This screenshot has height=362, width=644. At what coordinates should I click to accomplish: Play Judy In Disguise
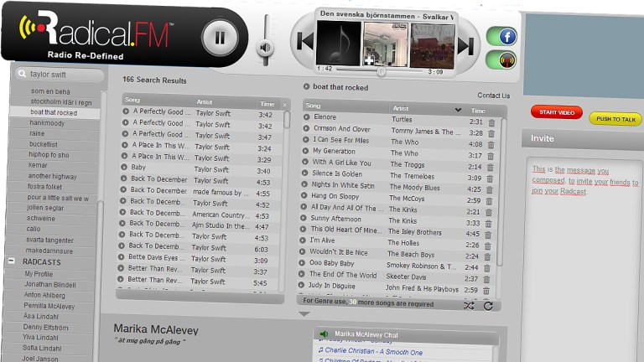(x=301, y=285)
